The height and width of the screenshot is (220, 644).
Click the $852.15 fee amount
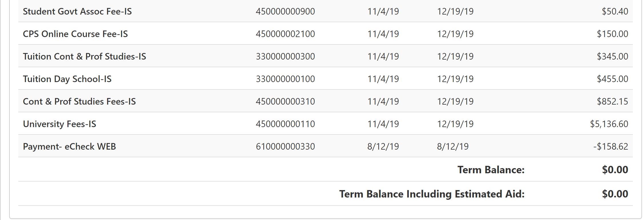pyautogui.click(x=612, y=101)
